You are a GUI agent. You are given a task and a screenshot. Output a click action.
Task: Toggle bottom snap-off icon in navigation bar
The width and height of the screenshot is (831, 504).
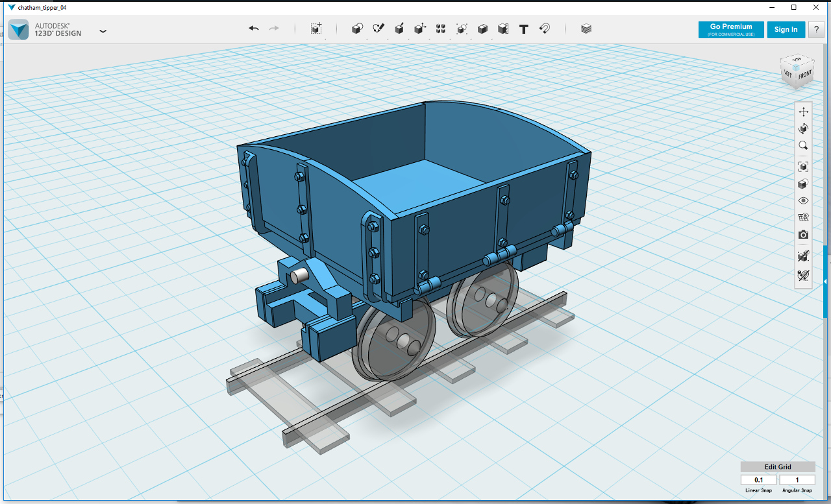point(804,275)
